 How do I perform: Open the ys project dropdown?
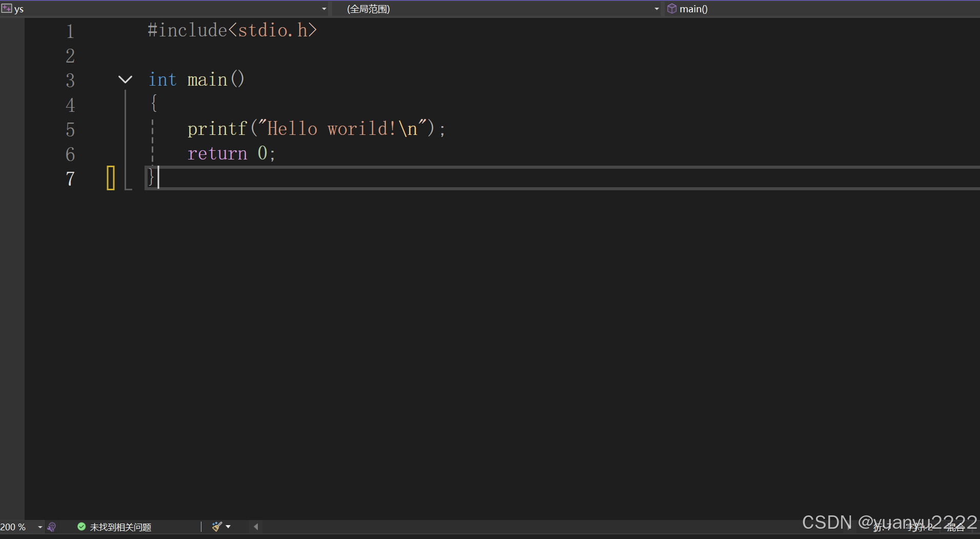323,9
